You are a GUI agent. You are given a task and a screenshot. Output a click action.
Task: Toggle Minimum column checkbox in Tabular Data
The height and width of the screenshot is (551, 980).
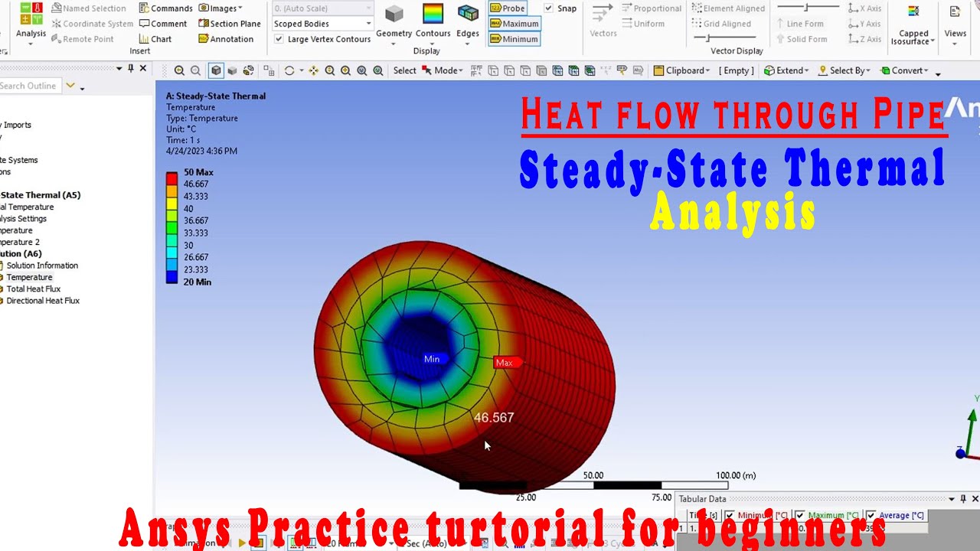tap(730, 516)
